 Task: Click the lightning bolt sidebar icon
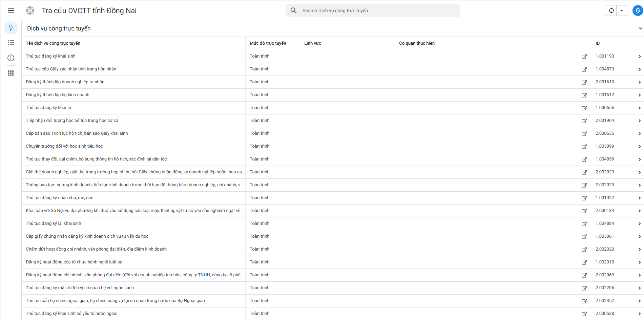click(x=11, y=28)
